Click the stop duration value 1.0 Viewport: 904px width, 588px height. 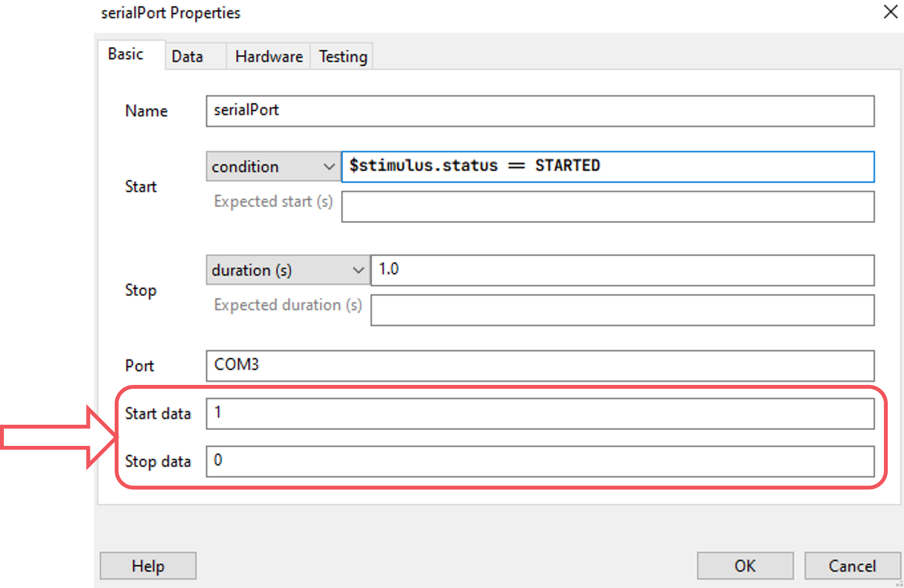[622, 270]
